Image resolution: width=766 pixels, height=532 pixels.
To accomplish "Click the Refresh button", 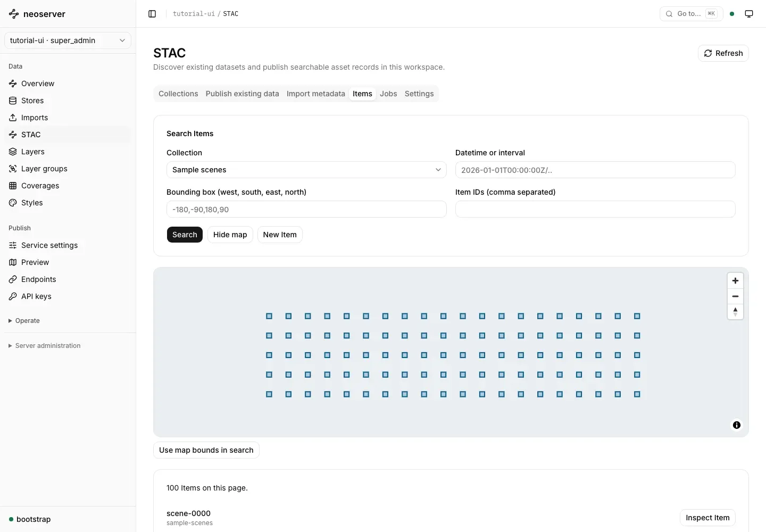I will coord(723,53).
